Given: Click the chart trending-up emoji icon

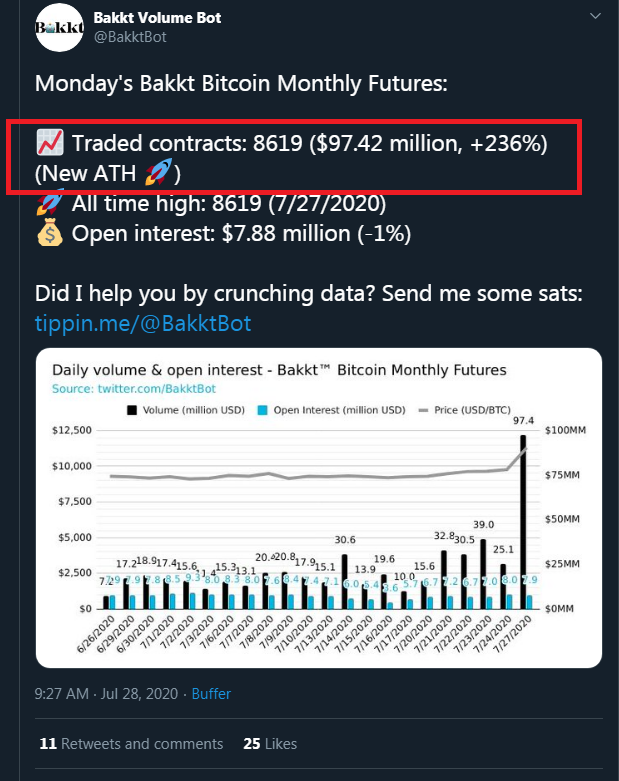Looking at the screenshot, I should 50,142.
